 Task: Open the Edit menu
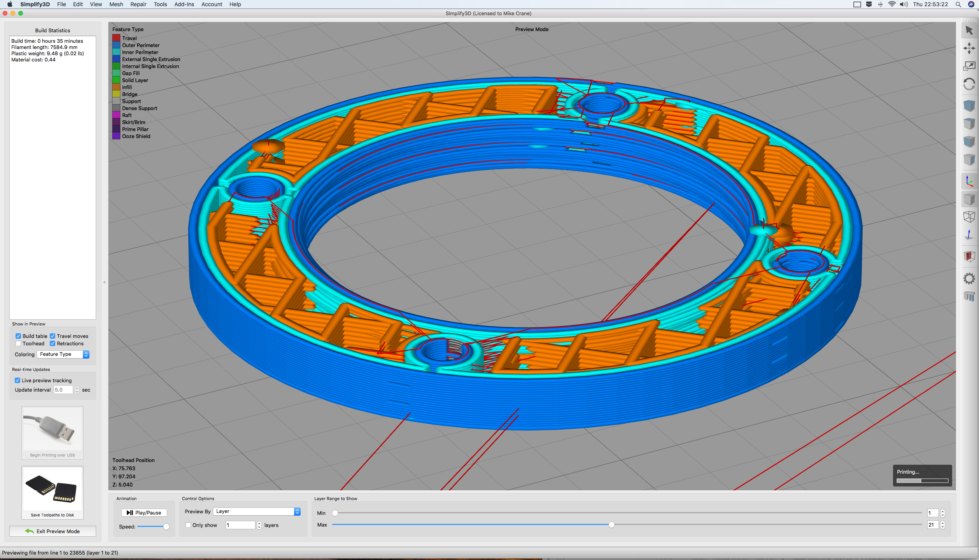click(x=78, y=4)
